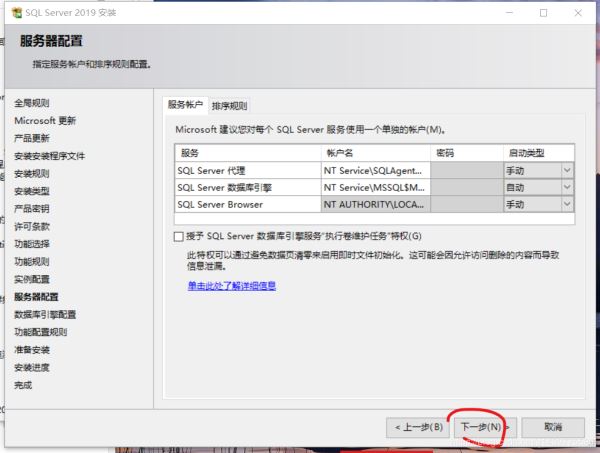Go back with 上一步(B) button
Viewport: 600px width, 453px height.
[x=416, y=427]
